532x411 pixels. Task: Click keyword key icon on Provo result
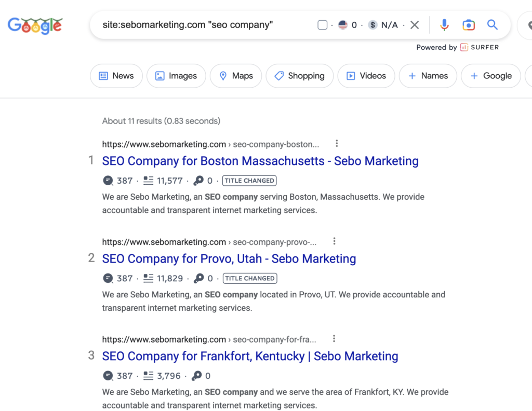(x=199, y=278)
